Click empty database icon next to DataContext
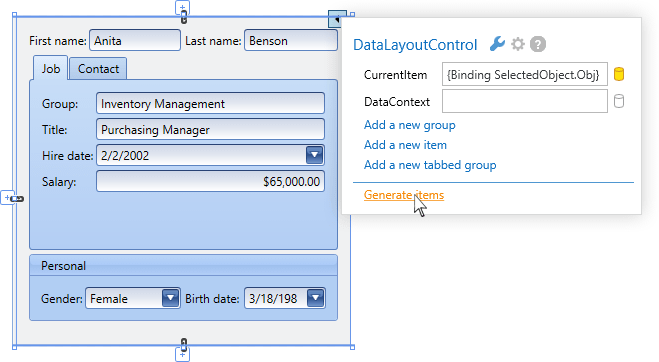The height and width of the screenshot is (362, 659). coord(619,101)
